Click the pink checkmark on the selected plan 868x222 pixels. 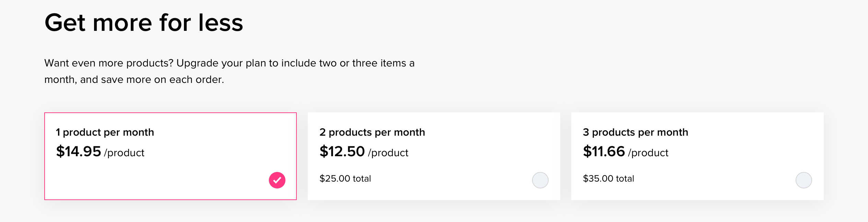(277, 180)
